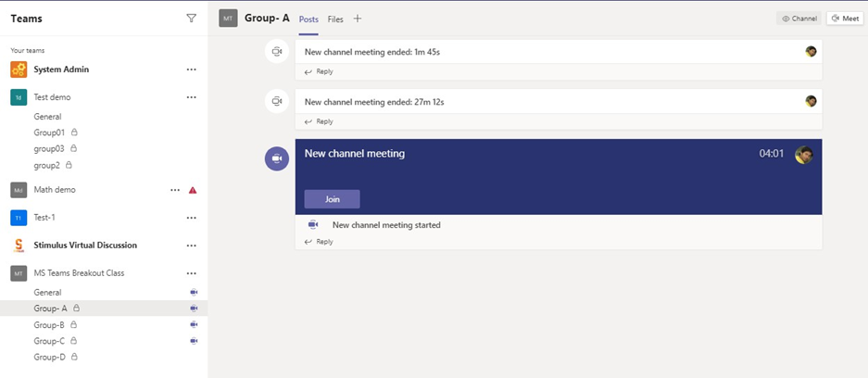Click the camera icon beside New channel meeting started
The width and height of the screenshot is (868, 378).
click(313, 225)
